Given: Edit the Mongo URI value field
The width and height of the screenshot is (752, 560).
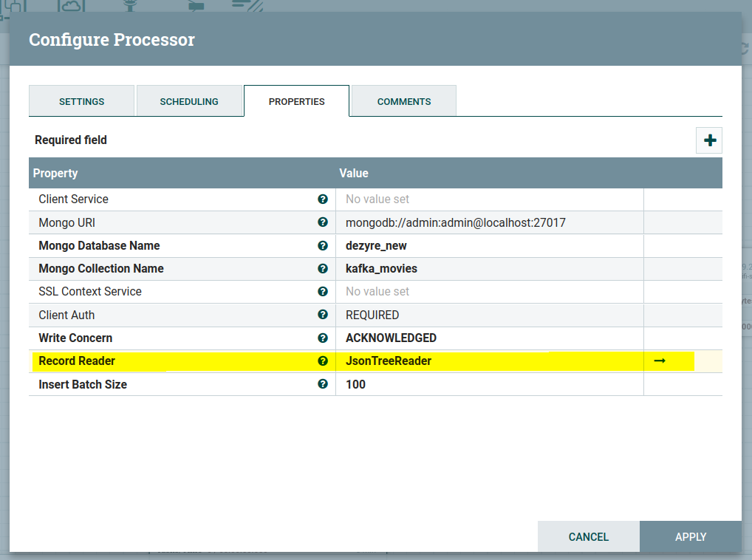Looking at the screenshot, I should (x=489, y=222).
